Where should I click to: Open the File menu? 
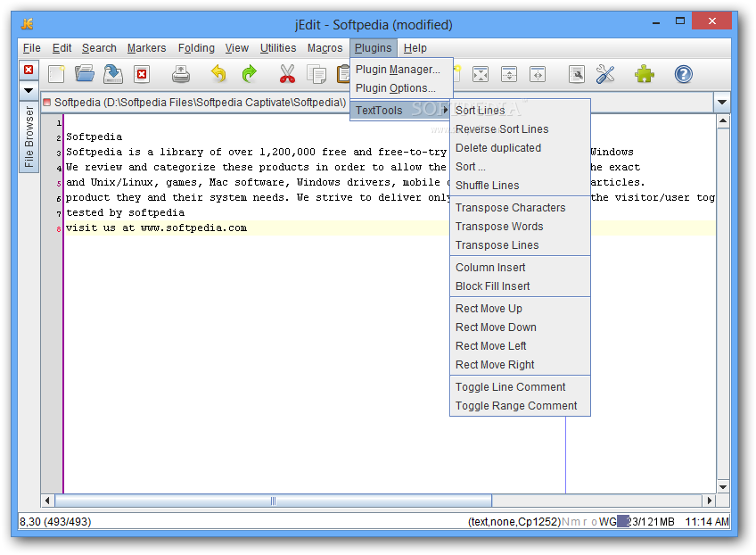(x=32, y=48)
